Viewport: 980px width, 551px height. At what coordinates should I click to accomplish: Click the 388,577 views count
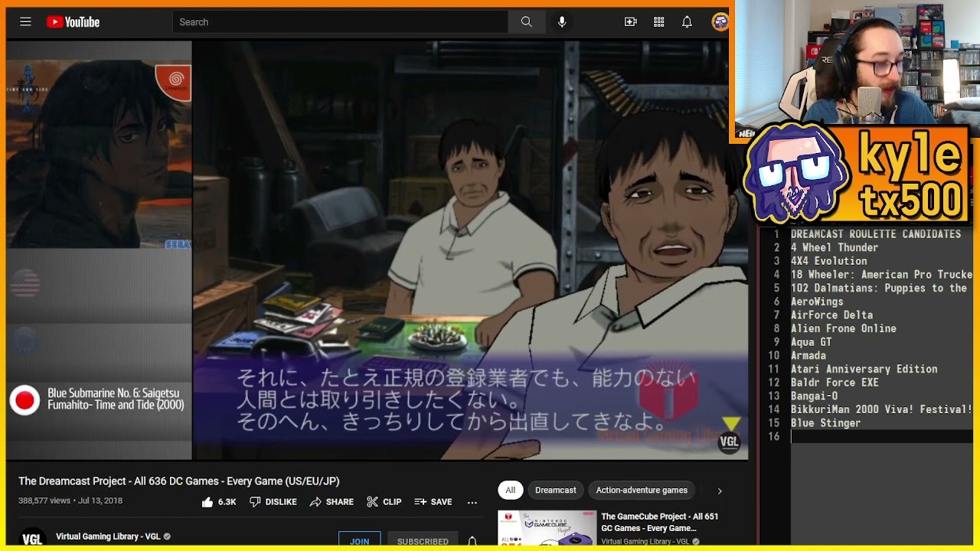[44, 500]
